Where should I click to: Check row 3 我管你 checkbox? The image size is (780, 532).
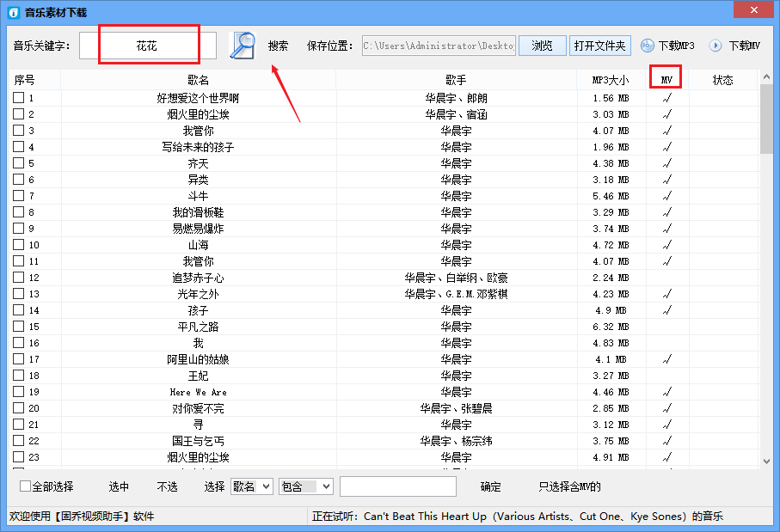(18, 131)
